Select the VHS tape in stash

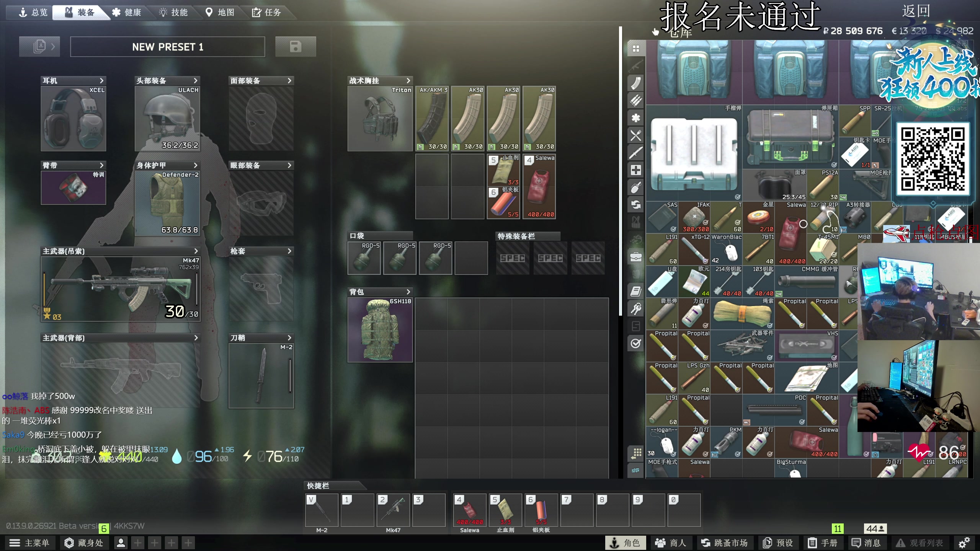(x=807, y=346)
